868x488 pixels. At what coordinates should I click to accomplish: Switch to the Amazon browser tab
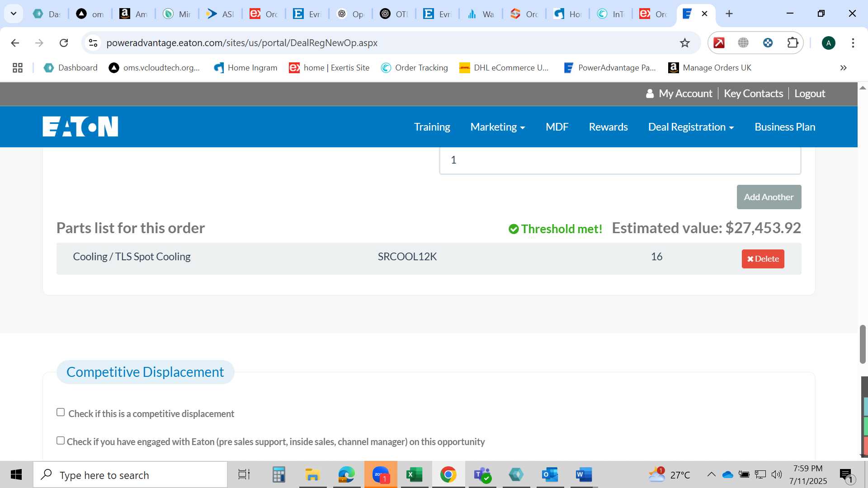pyautogui.click(x=133, y=14)
